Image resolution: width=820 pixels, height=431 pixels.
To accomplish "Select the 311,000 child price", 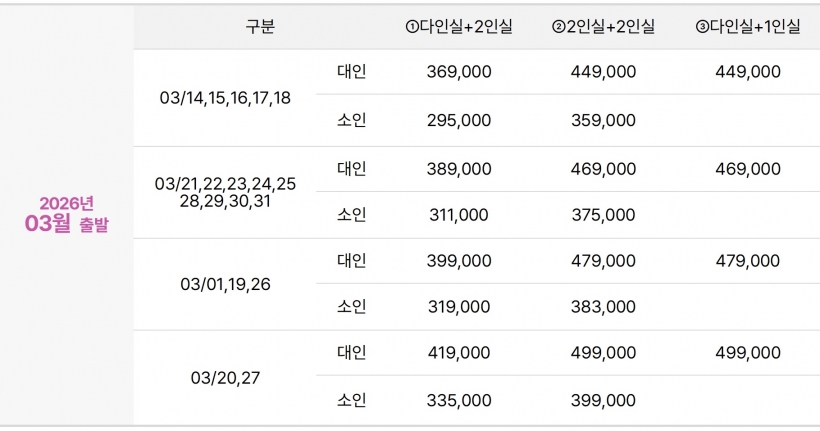I will pos(458,215).
